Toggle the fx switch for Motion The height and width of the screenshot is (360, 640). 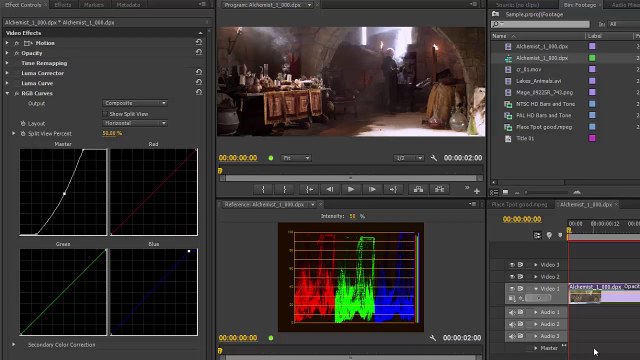coord(17,43)
